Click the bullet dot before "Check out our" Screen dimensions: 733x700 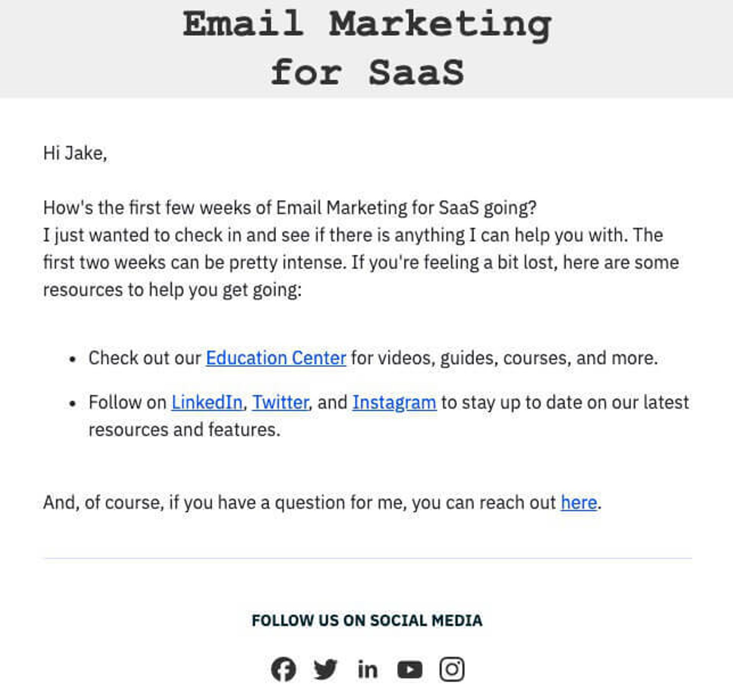point(73,359)
